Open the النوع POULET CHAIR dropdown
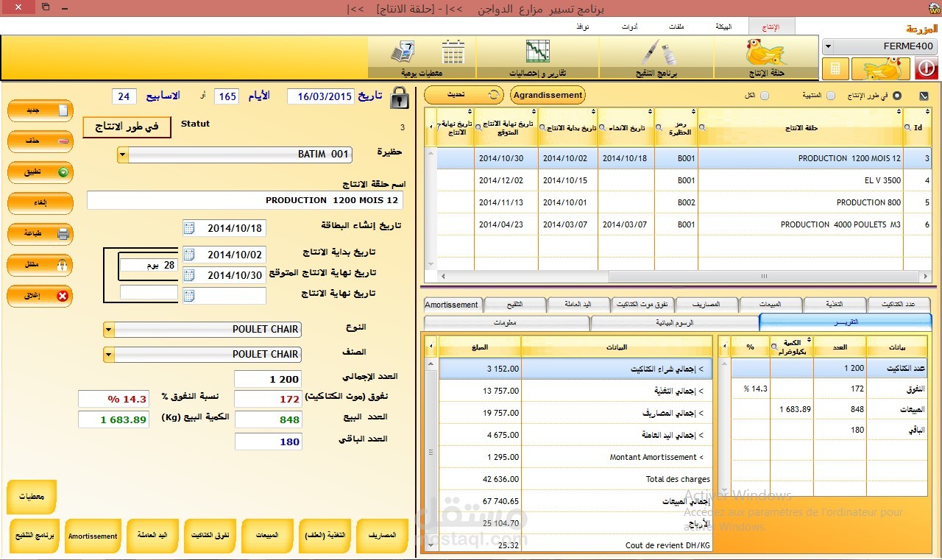Screen dimensions: 942x560 pyautogui.click(x=109, y=330)
